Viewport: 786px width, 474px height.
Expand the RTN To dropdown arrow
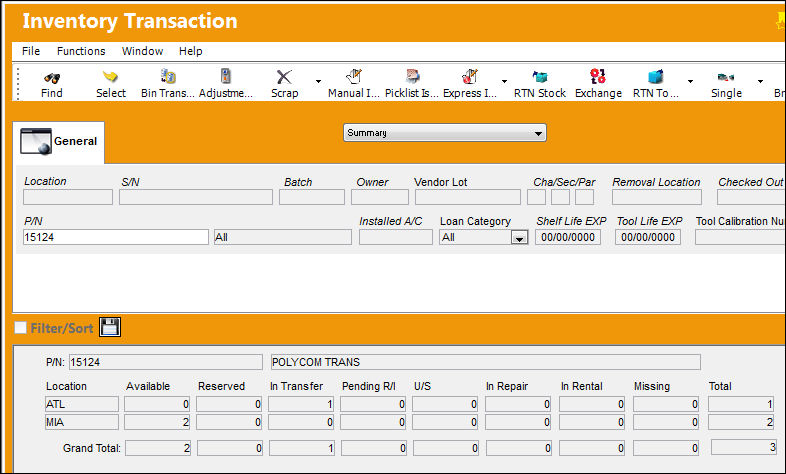click(x=690, y=81)
